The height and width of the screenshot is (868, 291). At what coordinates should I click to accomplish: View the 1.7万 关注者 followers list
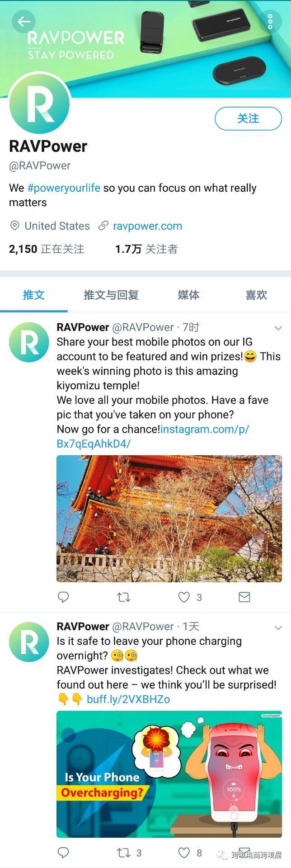[146, 249]
